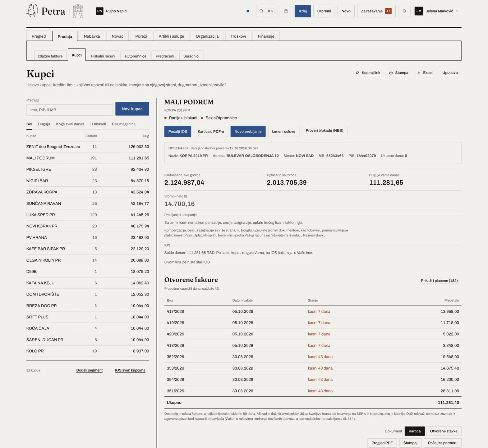The width and height of the screenshot is (488, 448).
Task: Click the link icon beside Kopiraj link
Action: [x=357, y=73]
